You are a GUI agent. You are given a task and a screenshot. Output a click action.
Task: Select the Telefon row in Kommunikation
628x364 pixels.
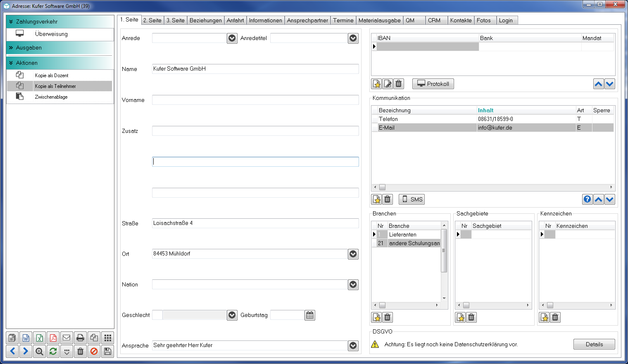coord(492,119)
